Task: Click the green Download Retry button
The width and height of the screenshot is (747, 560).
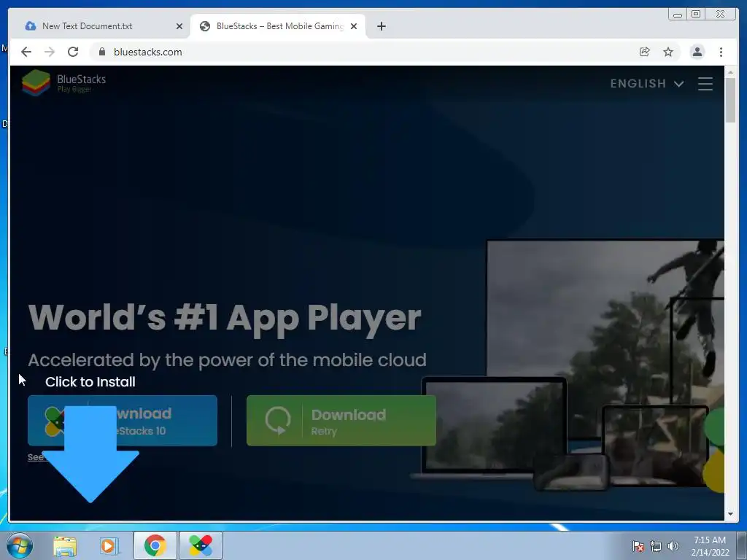Action: (x=341, y=421)
